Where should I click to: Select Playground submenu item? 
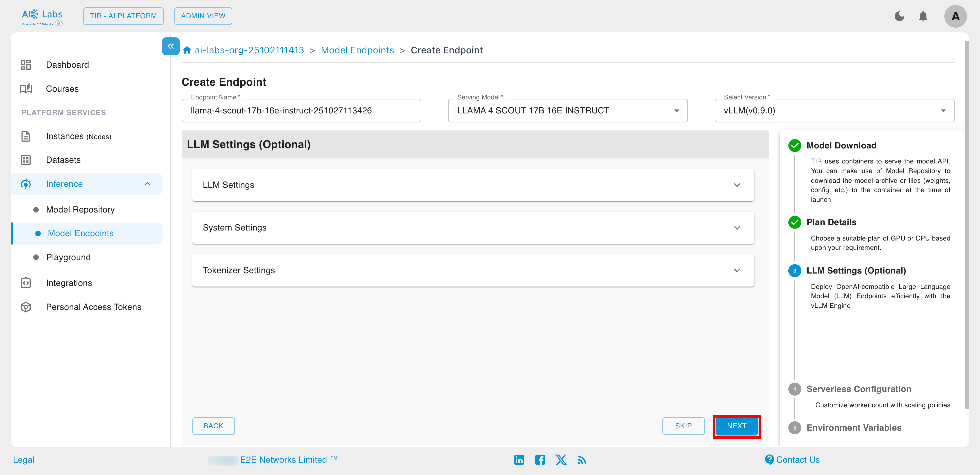point(87,257)
